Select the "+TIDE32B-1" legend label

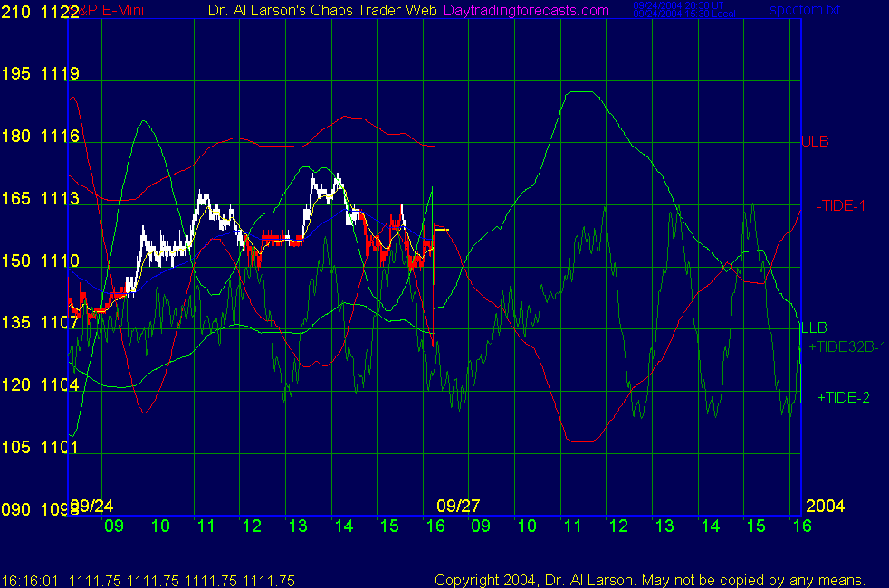tap(847, 346)
